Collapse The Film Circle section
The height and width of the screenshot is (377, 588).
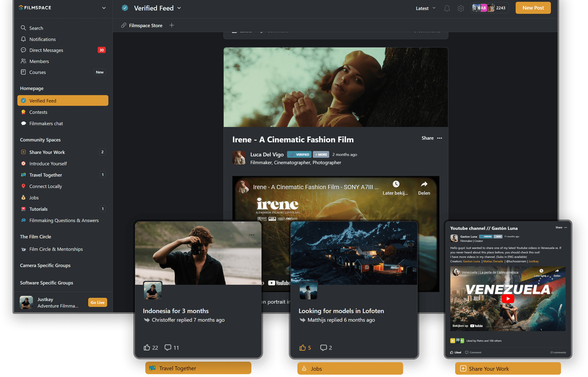pos(36,237)
